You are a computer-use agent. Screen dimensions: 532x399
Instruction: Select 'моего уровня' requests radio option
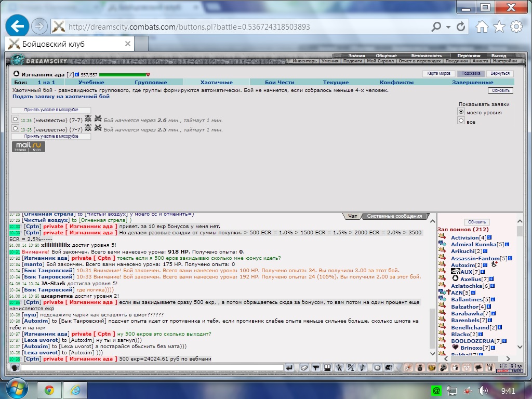(x=461, y=112)
